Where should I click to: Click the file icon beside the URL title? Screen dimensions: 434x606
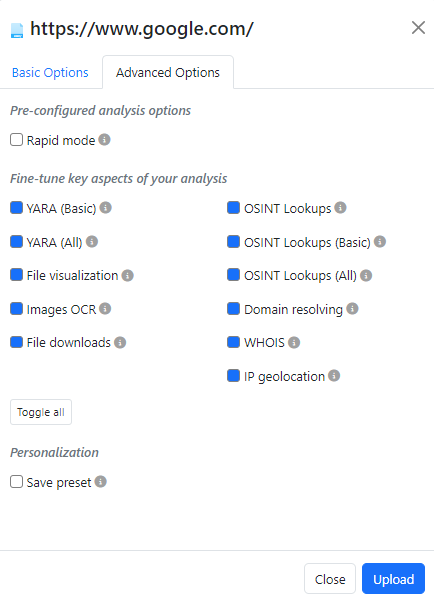tap(17, 31)
